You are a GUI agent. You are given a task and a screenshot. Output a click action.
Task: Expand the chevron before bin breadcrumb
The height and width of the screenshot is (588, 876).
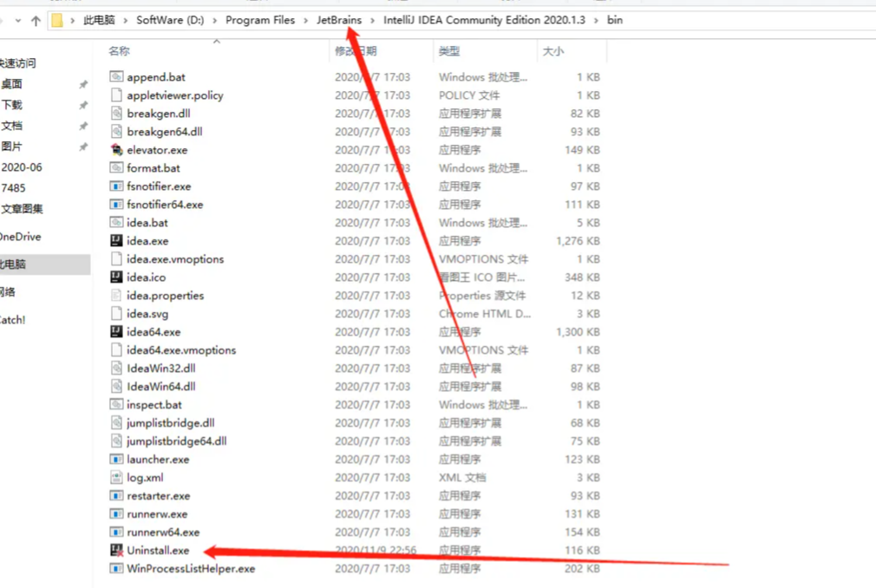(596, 21)
